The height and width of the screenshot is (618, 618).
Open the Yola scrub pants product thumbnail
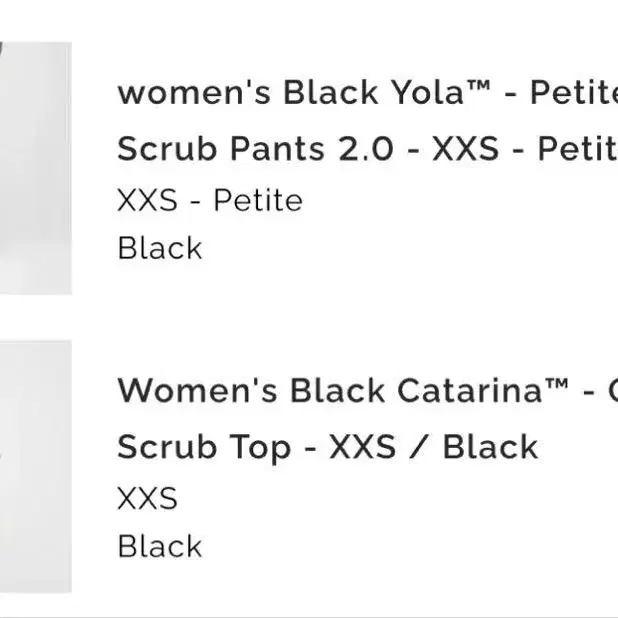[35, 168]
